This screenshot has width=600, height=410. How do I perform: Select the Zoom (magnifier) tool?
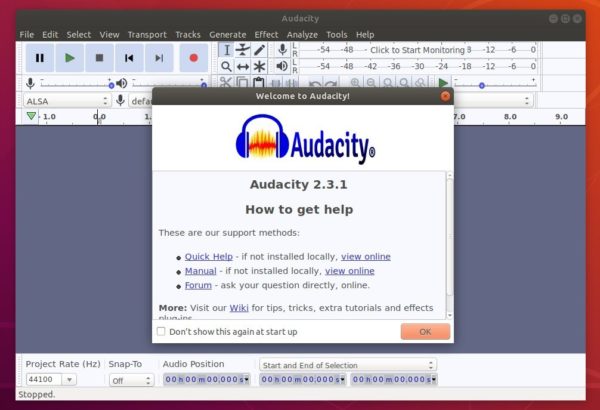coord(227,66)
